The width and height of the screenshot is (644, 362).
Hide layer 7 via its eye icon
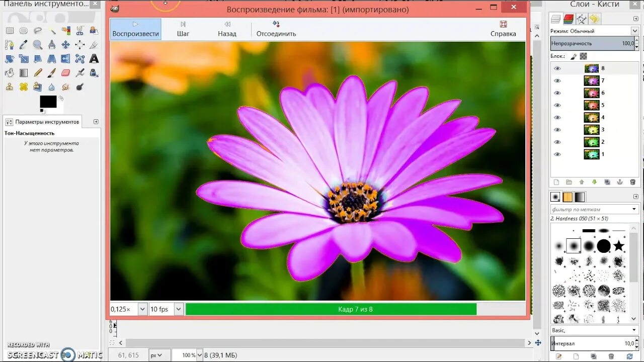click(x=557, y=80)
